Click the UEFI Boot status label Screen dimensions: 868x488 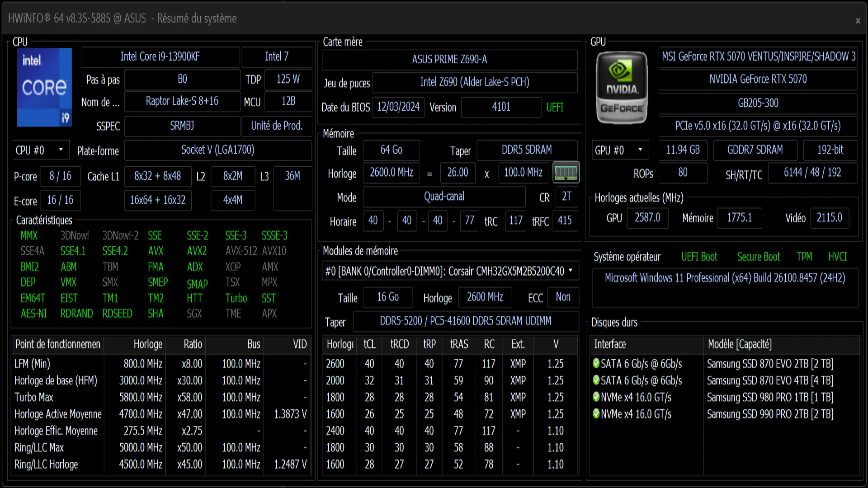[x=699, y=257]
